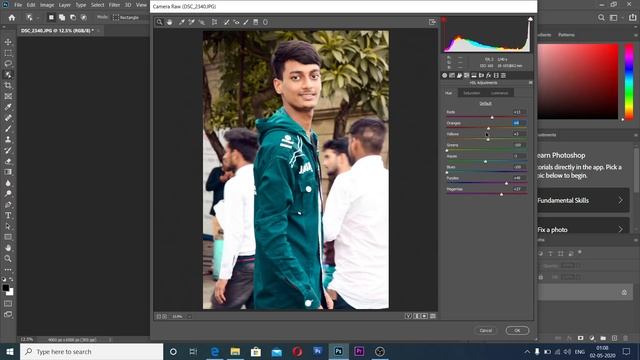640x360 pixels.
Task: Select the Graduated Filter tool in Camera Raw
Action: pos(256,22)
